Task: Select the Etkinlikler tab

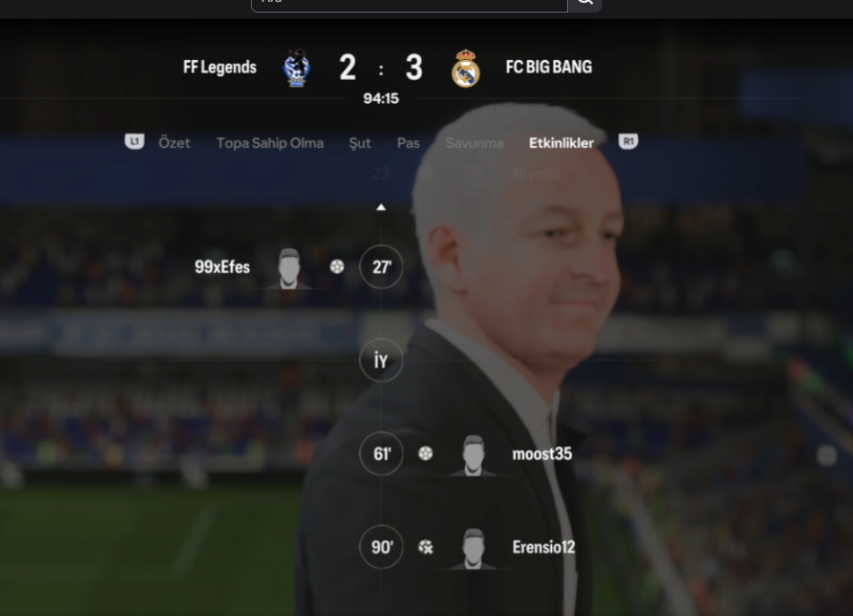Action: pyautogui.click(x=562, y=143)
